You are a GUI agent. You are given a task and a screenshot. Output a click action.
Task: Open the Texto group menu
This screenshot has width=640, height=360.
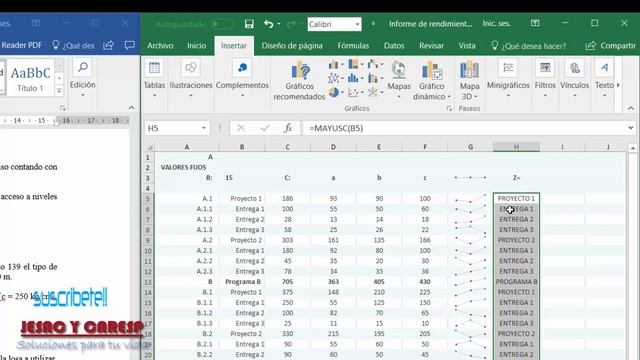[x=604, y=79]
